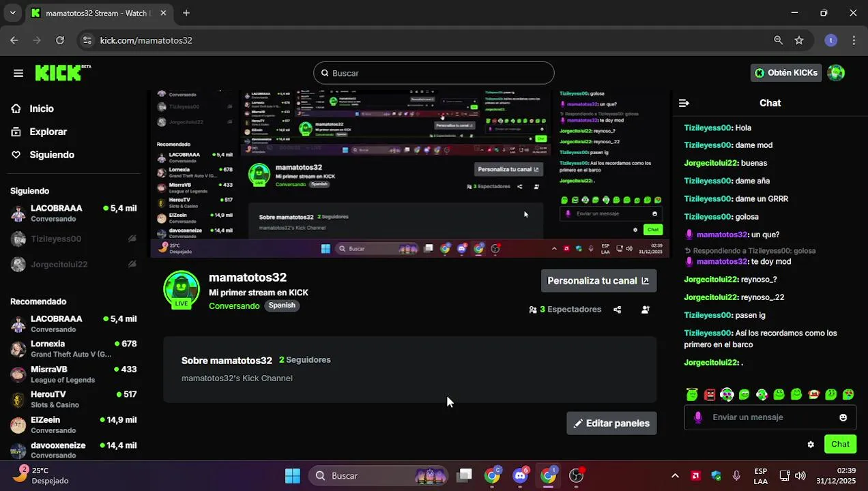Open recommended channel ElZeein
This screenshot has height=491, width=868.
74,425
